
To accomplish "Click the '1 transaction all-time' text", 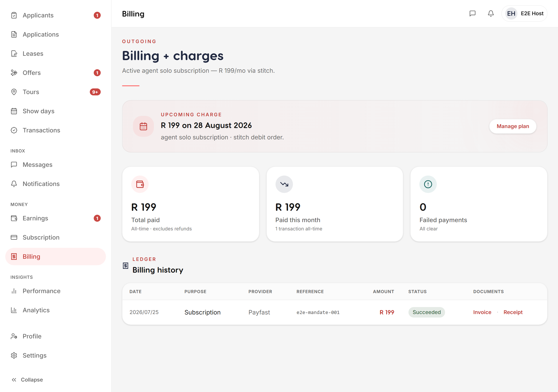I will coord(299,229).
